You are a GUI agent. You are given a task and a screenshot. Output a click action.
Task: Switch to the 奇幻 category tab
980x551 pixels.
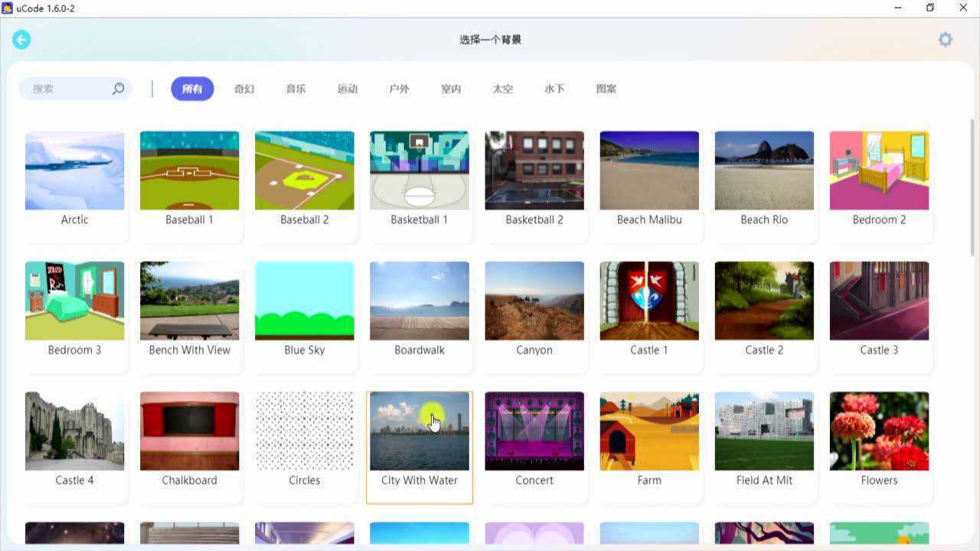click(x=244, y=89)
